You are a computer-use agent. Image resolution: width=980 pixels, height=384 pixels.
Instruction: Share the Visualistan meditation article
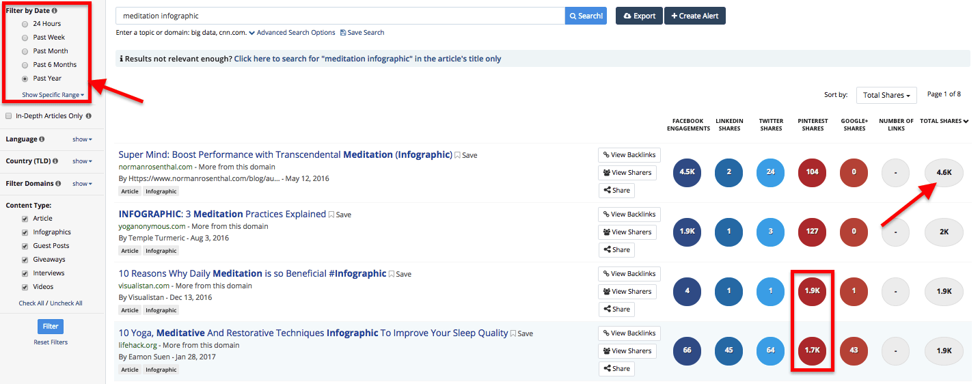pyautogui.click(x=616, y=310)
